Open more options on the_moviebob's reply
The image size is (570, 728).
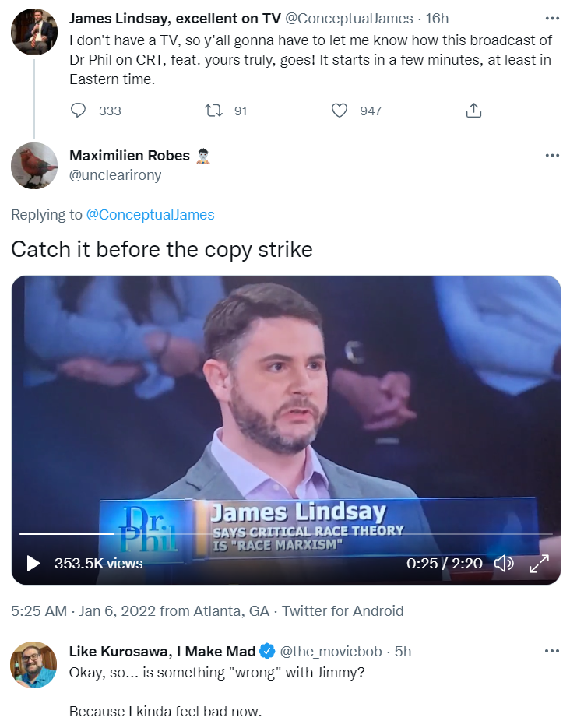[x=552, y=651]
